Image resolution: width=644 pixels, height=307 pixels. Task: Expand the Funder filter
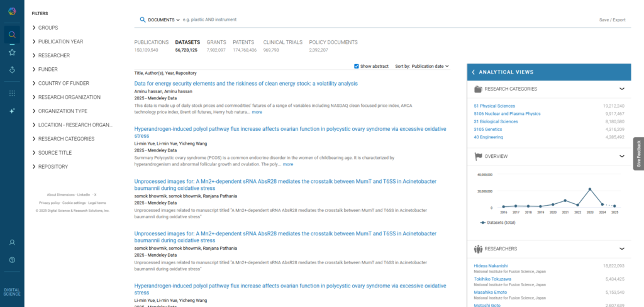(48, 69)
